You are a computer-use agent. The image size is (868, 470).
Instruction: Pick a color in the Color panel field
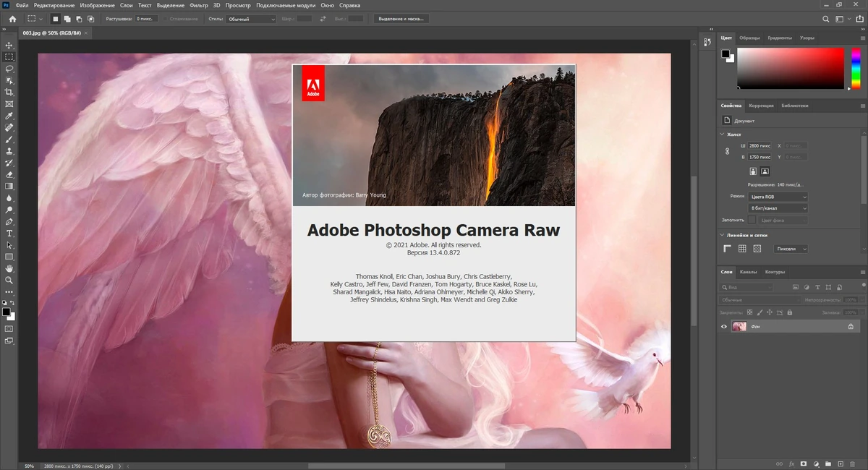[791, 69]
